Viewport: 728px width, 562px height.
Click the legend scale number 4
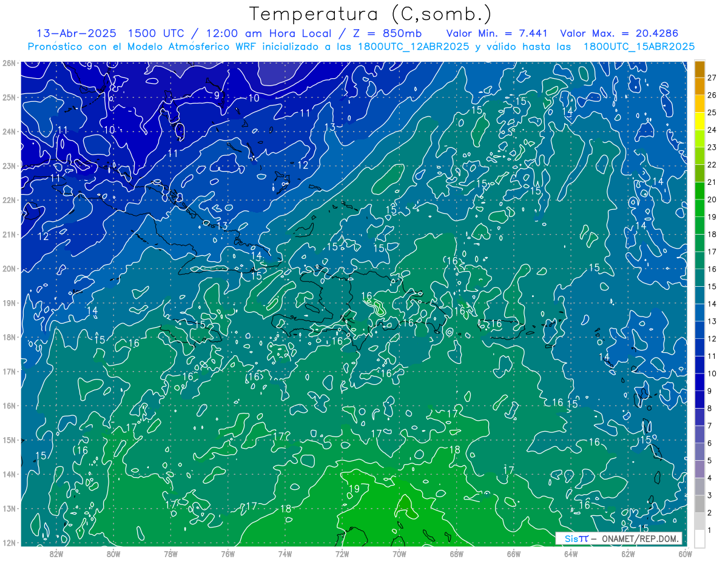coord(710,478)
